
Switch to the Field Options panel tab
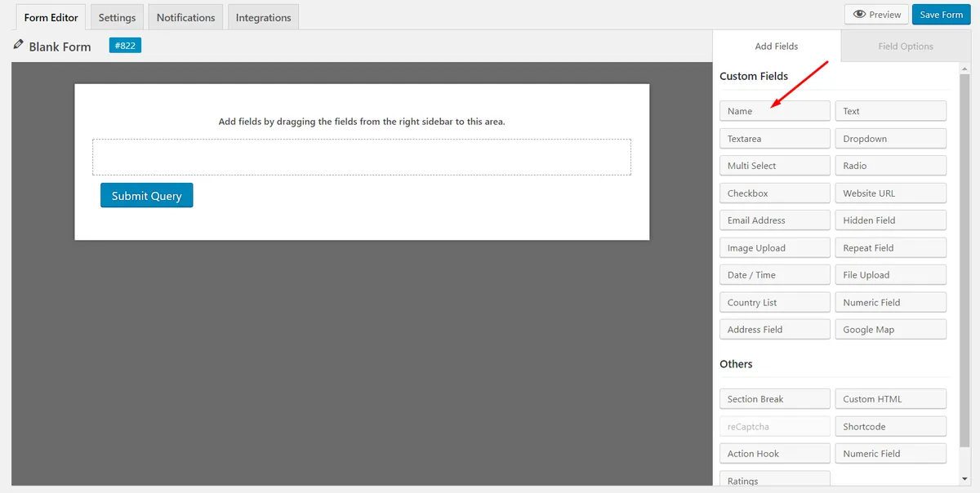(906, 47)
